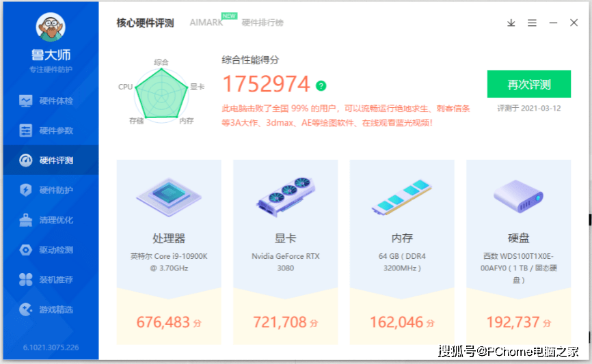Screen dimensions: 592x364
Task: Click the 硬盘 card heading
Action: (518, 238)
